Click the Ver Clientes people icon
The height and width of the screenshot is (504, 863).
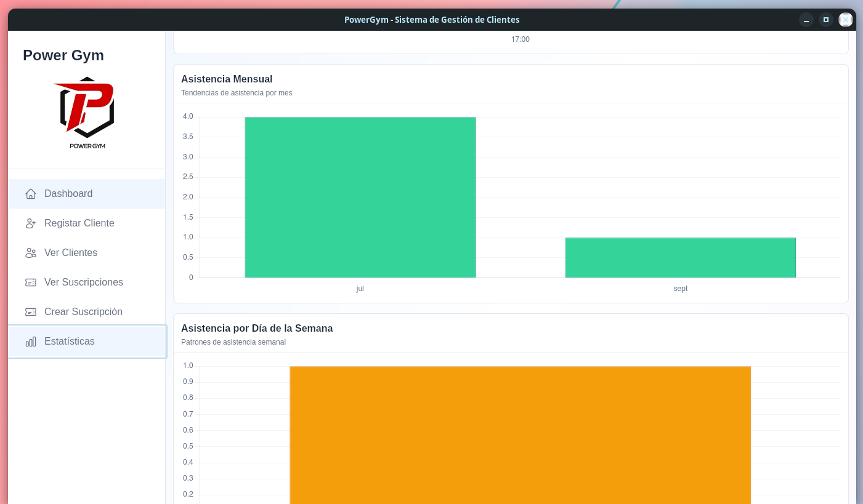pos(31,253)
